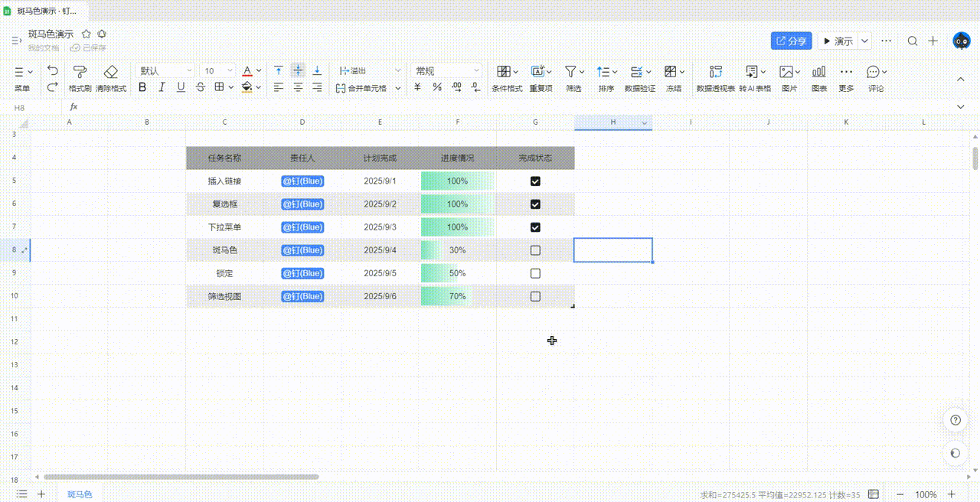The image size is (980, 502).
Task: Toggle underline formatting
Action: coord(181,87)
